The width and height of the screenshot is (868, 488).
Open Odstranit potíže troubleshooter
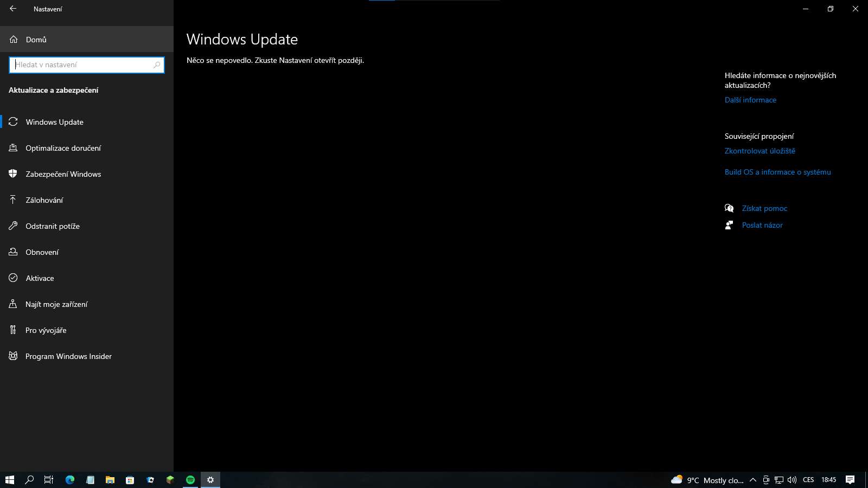(x=52, y=226)
